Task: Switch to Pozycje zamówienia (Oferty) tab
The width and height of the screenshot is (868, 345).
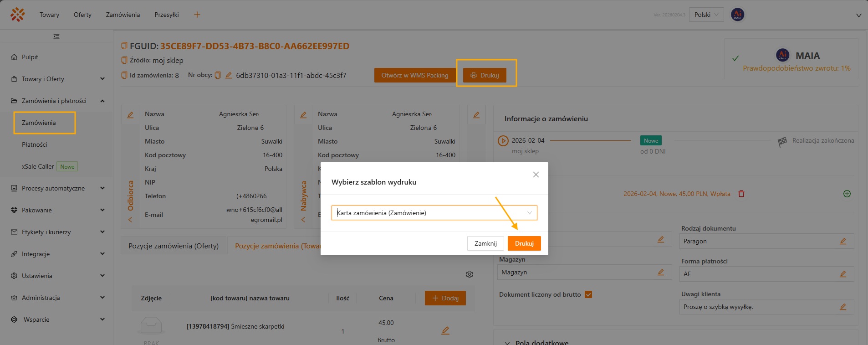Action: (x=174, y=246)
